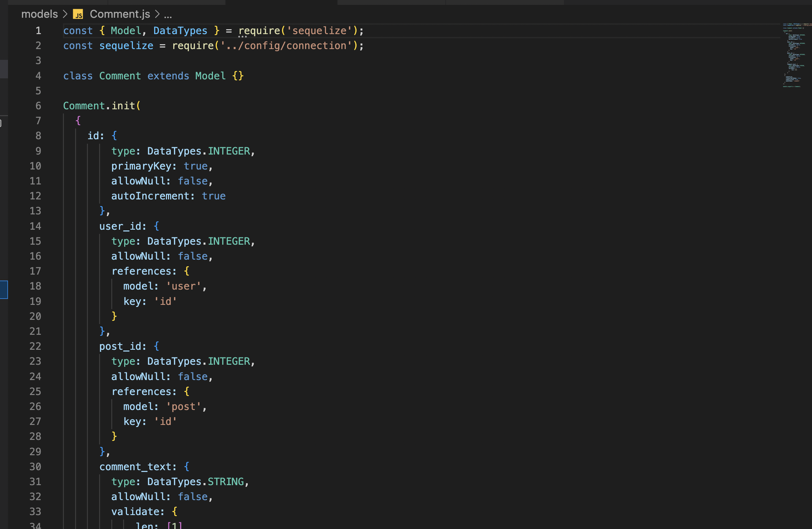
Task: Click the 'sequelize' string on line 1
Action: (319, 31)
